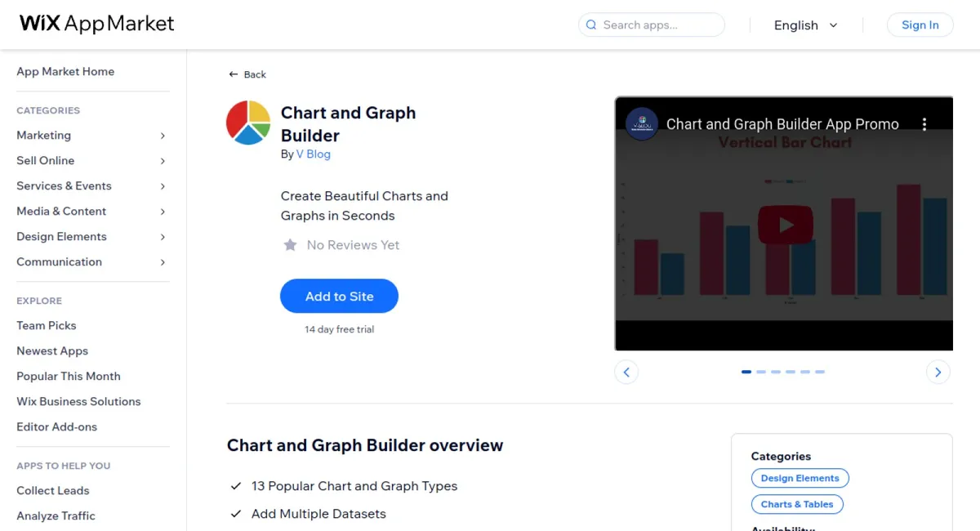Select the third carousel pagination dot
The width and height of the screenshot is (980, 531).
(x=775, y=372)
